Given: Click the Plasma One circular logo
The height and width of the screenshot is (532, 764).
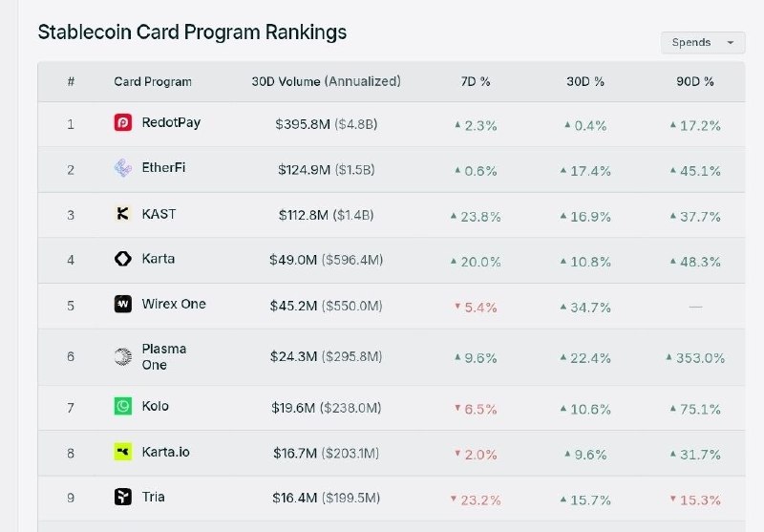Looking at the screenshot, I should (x=123, y=356).
